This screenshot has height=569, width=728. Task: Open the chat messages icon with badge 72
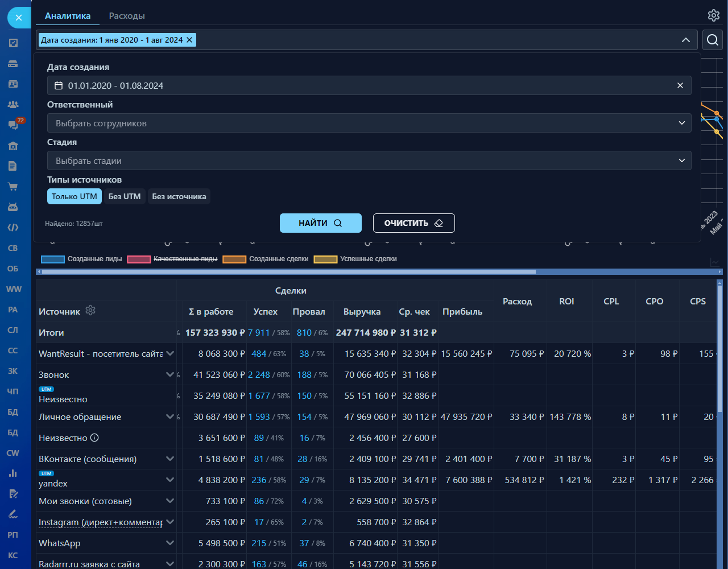tap(13, 125)
